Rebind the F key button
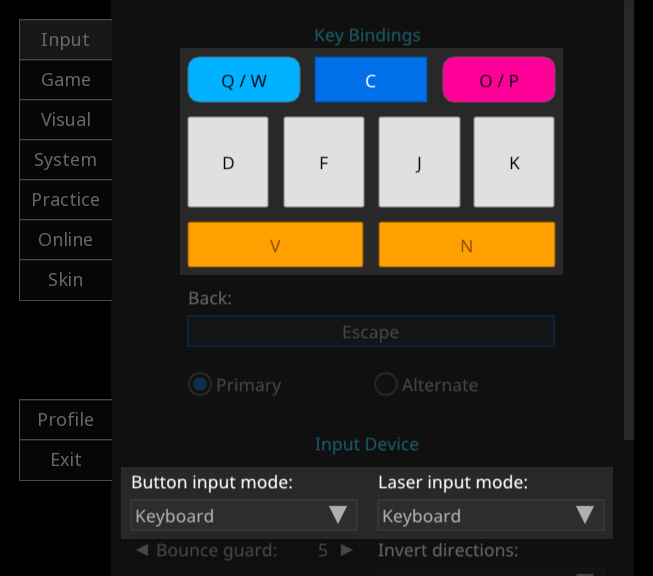 point(324,162)
